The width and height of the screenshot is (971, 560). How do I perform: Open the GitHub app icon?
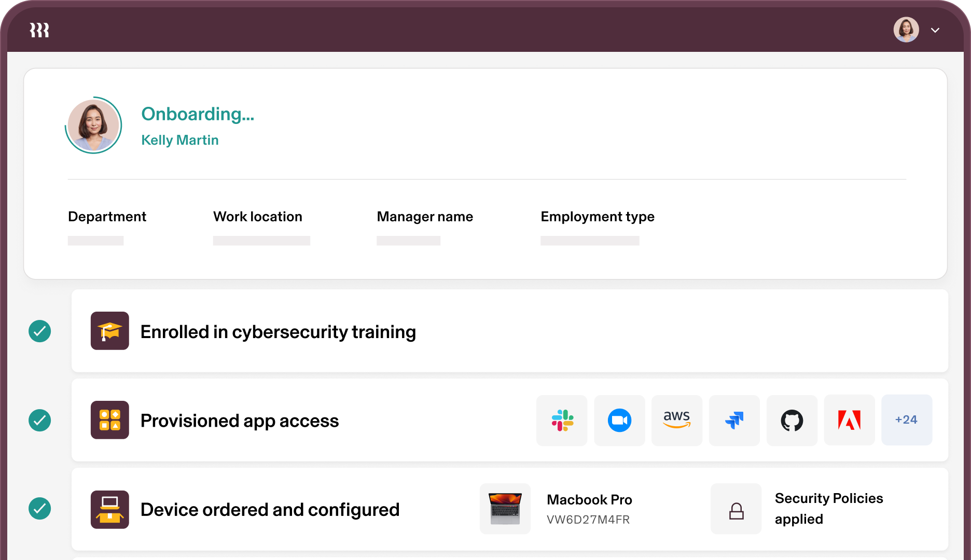tap(792, 420)
